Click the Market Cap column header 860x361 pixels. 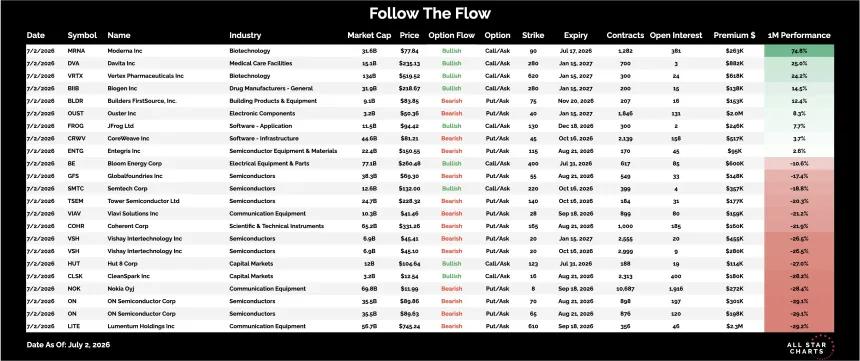369,35
